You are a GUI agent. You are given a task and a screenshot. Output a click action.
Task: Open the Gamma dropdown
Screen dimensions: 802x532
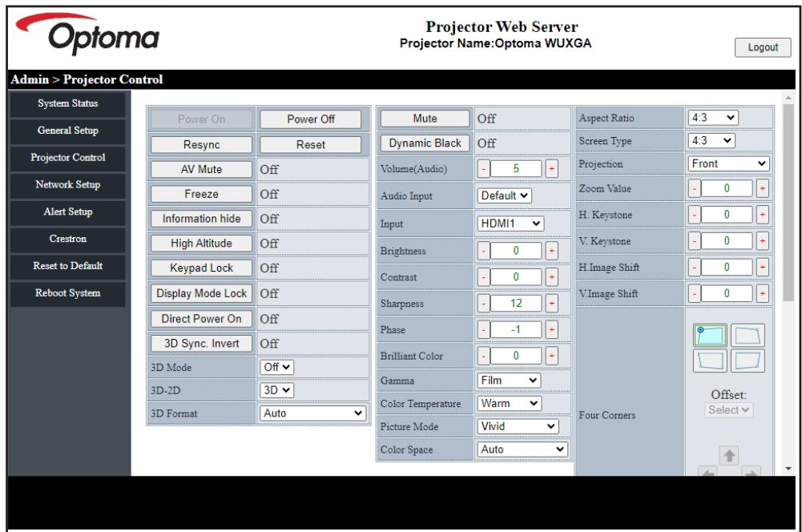click(x=509, y=380)
